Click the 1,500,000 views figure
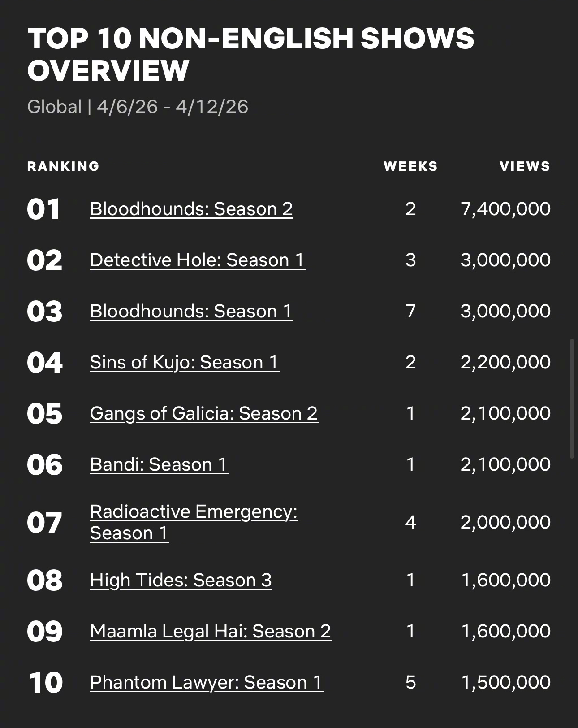578x728 pixels. [x=506, y=682]
